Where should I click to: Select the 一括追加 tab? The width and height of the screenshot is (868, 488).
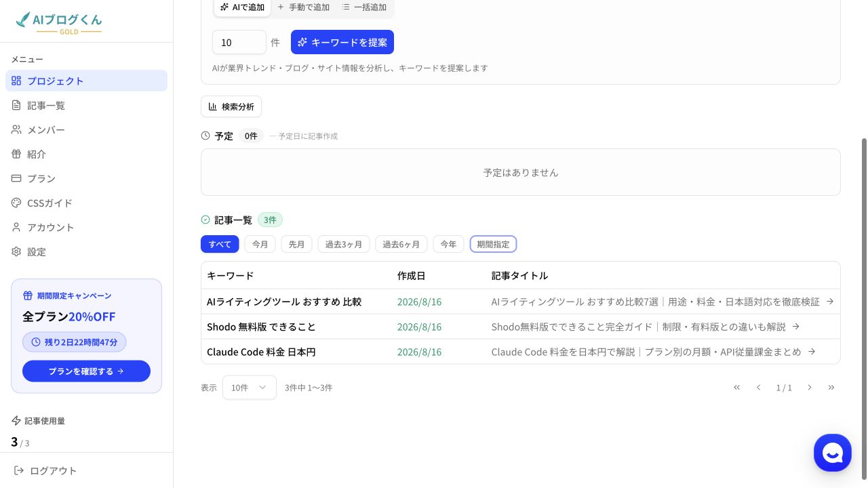click(364, 7)
